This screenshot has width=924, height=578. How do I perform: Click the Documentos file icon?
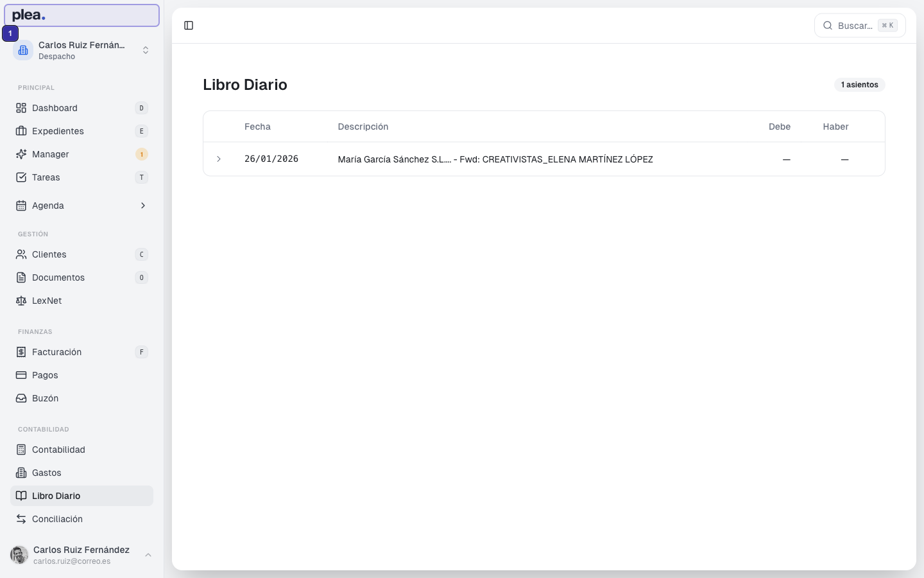(21, 277)
